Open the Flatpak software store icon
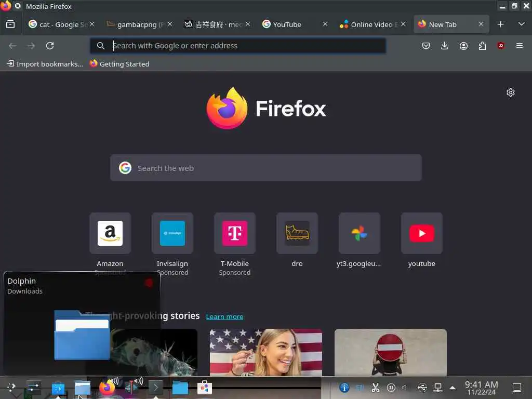The image size is (532, 399). point(205,388)
